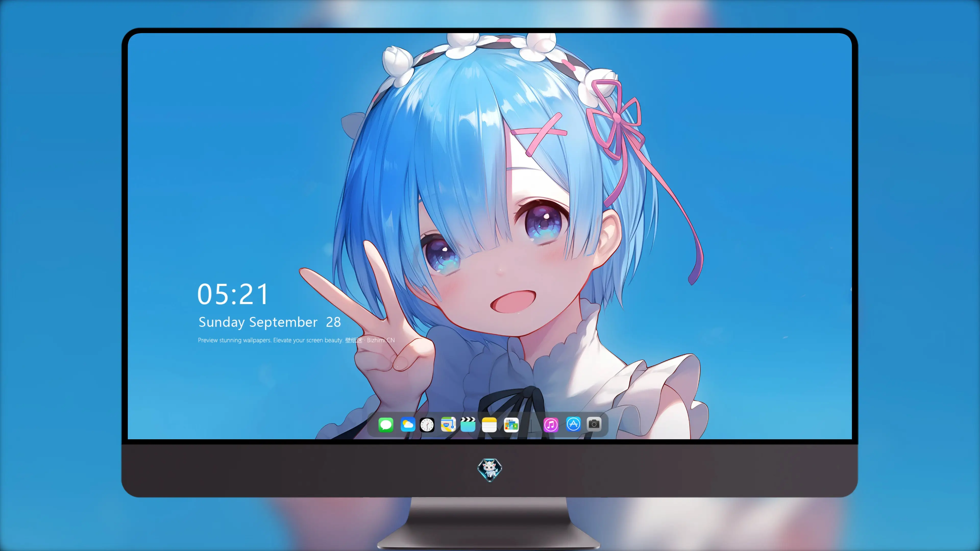Launch the Maps app from the dock
The image size is (980, 551).
pyautogui.click(x=448, y=424)
